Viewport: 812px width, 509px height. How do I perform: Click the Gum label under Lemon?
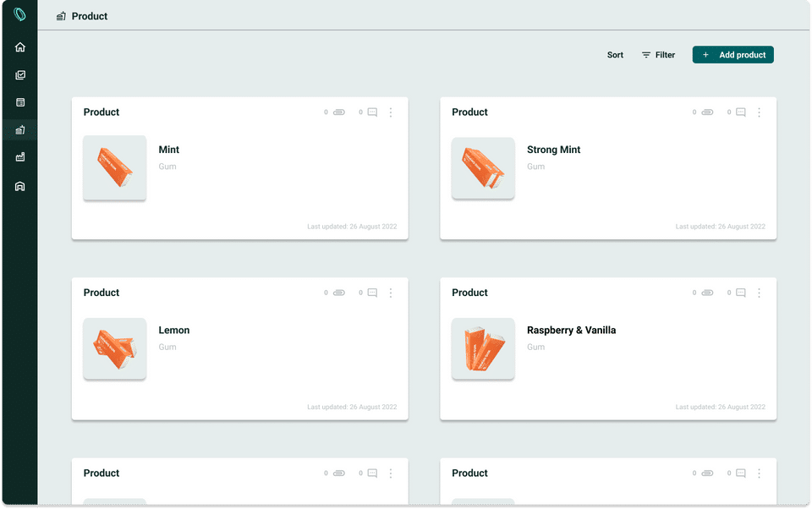pos(167,348)
